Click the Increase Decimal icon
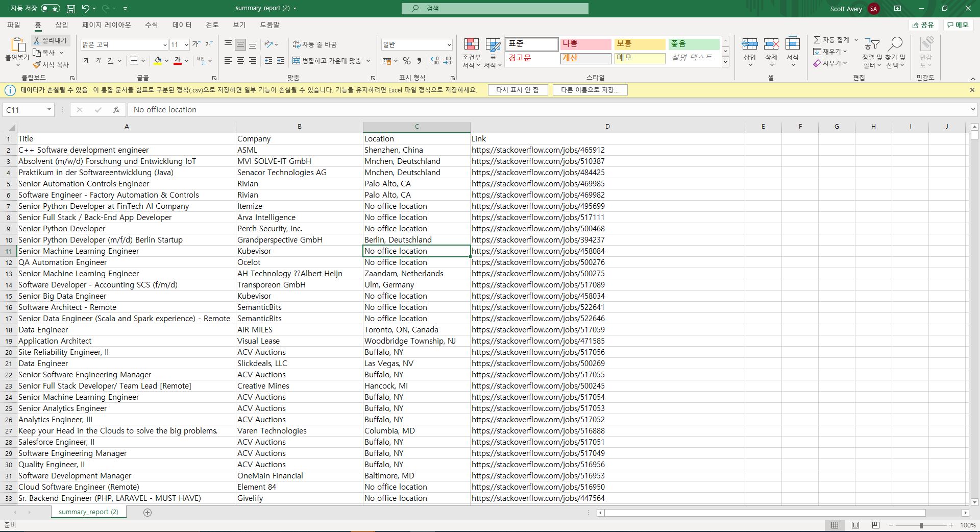 coord(435,61)
